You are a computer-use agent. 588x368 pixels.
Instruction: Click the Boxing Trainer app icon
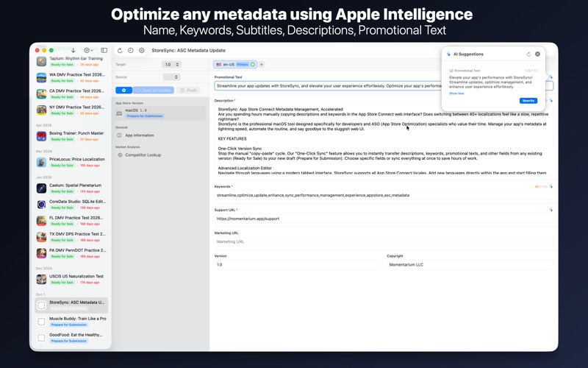[x=41, y=136]
